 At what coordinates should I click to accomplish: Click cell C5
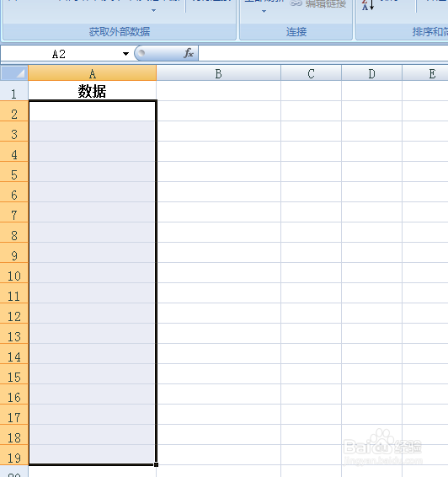pyautogui.click(x=311, y=172)
